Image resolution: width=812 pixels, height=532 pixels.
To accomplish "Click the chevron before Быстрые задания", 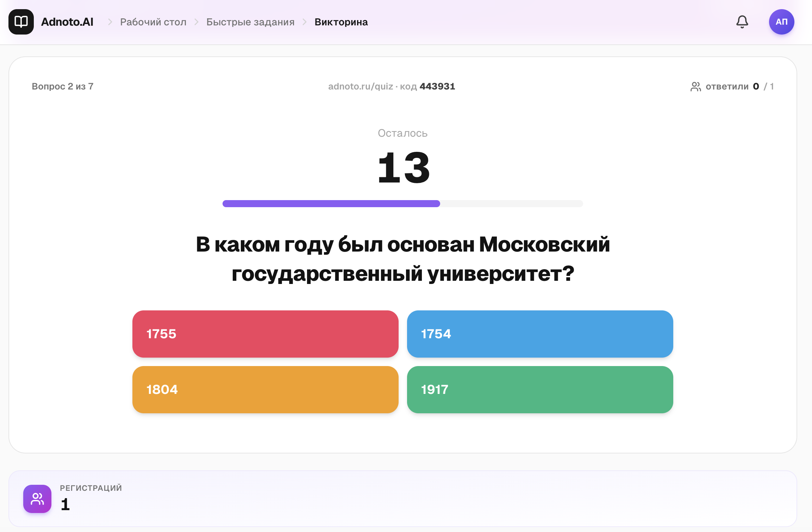I will (x=196, y=22).
